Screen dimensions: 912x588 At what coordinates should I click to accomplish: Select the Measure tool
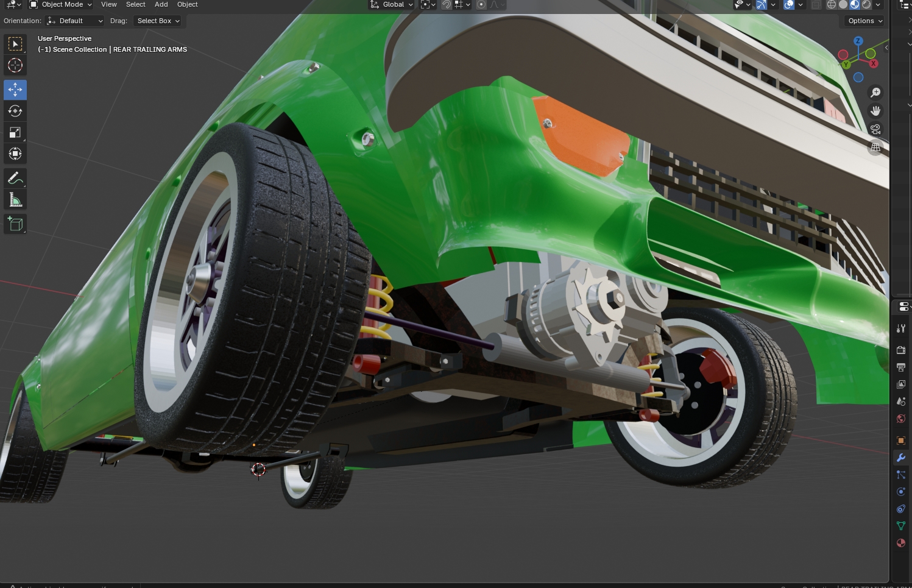(15, 200)
